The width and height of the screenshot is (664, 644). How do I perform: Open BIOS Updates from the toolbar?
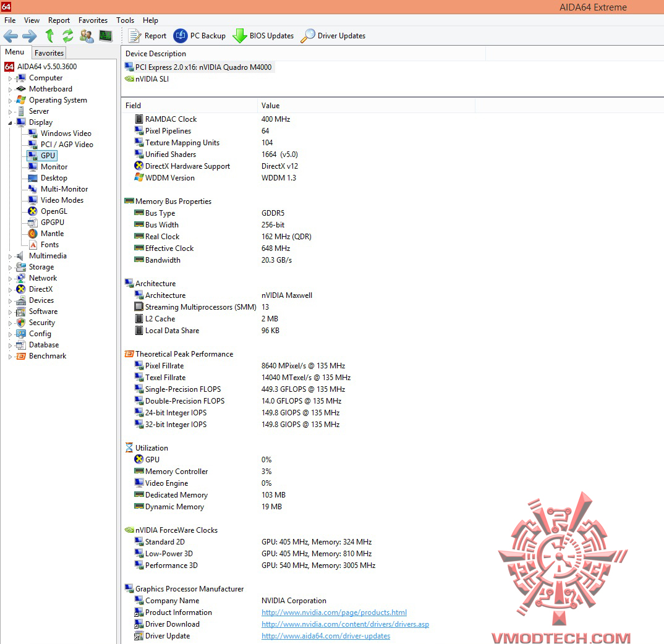[x=263, y=36]
